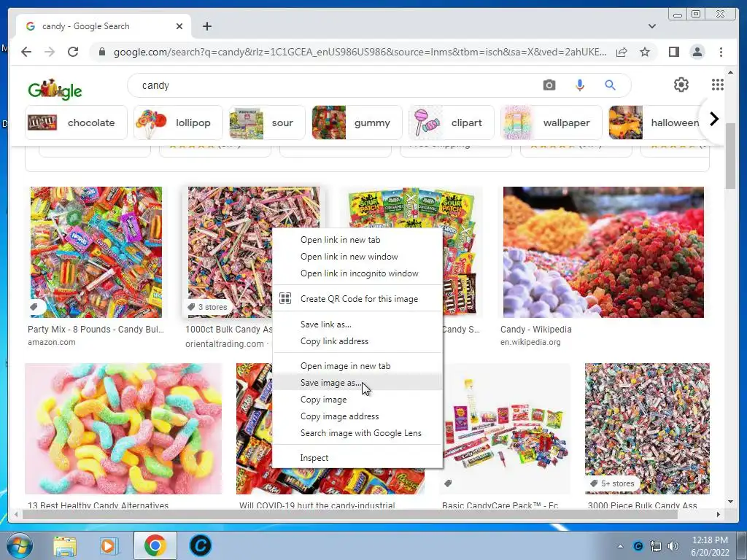Select the wallpaper filter chip
Screen dimensions: 747x560
tap(551, 122)
